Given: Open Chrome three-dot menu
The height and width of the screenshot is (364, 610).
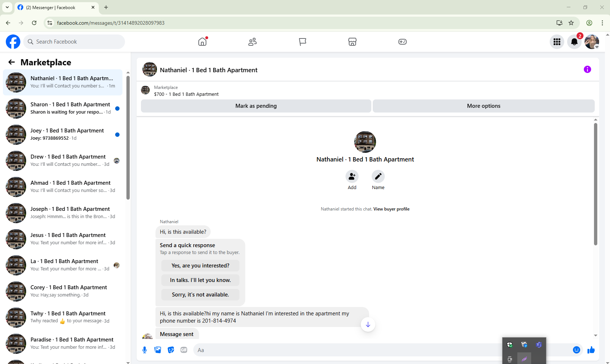Looking at the screenshot, I should coord(602,23).
